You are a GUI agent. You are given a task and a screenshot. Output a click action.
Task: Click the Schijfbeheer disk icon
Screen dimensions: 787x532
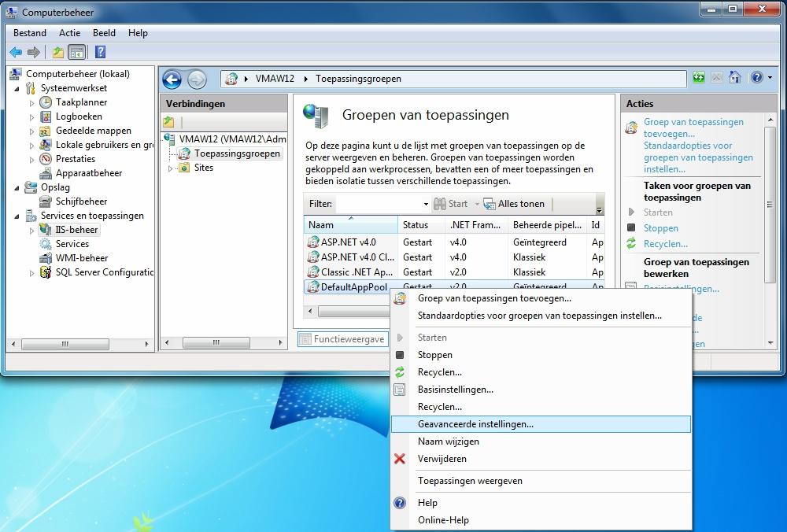pos(46,201)
